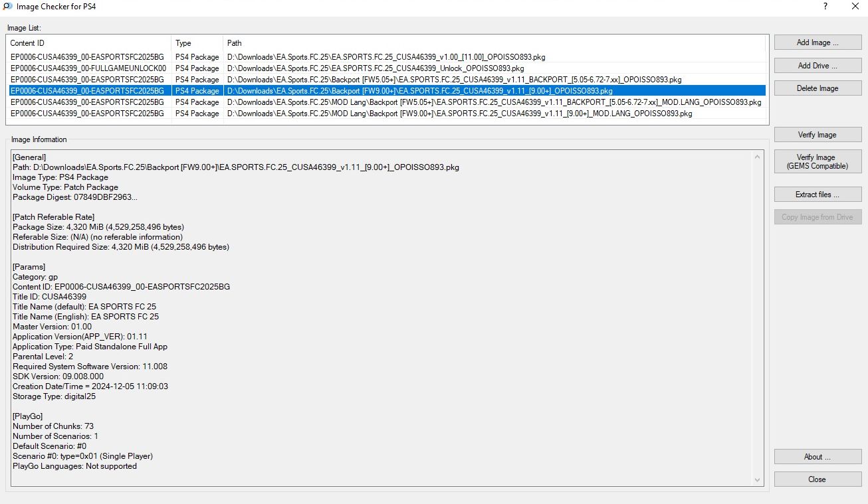Screen dimensions: 868x504
Task: Select the MOD Lang Backport [FW9.00+] row
Action: click(x=386, y=114)
